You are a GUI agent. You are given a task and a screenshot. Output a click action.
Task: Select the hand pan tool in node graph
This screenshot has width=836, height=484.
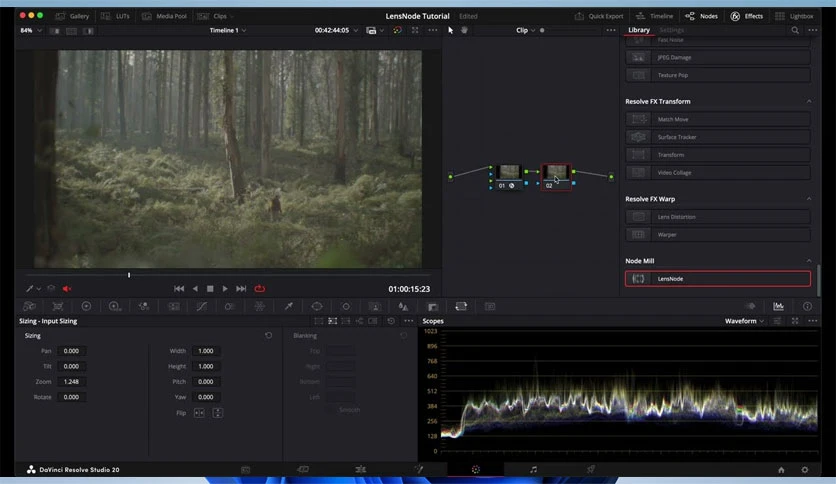click(464, 30)
